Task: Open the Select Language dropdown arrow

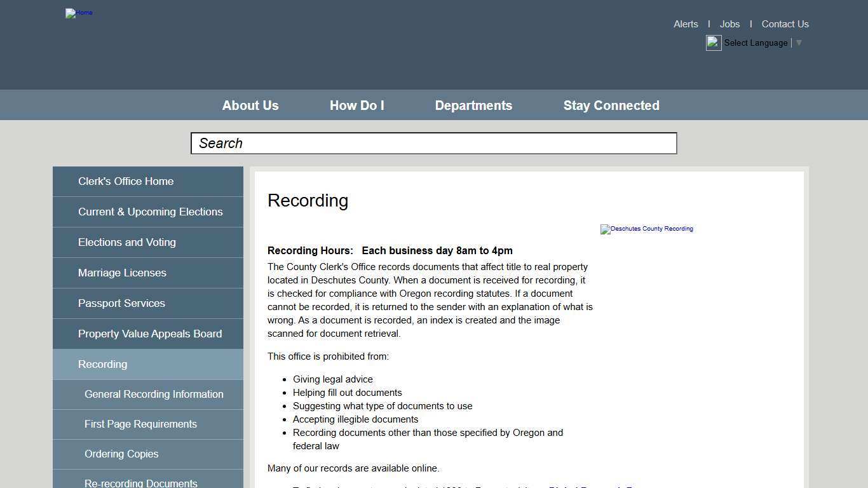Action: tap(799, 43)
